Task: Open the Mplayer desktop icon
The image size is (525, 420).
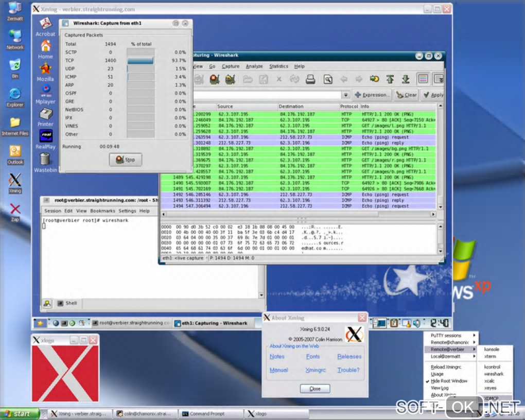Action: click(x=45, y=95)
